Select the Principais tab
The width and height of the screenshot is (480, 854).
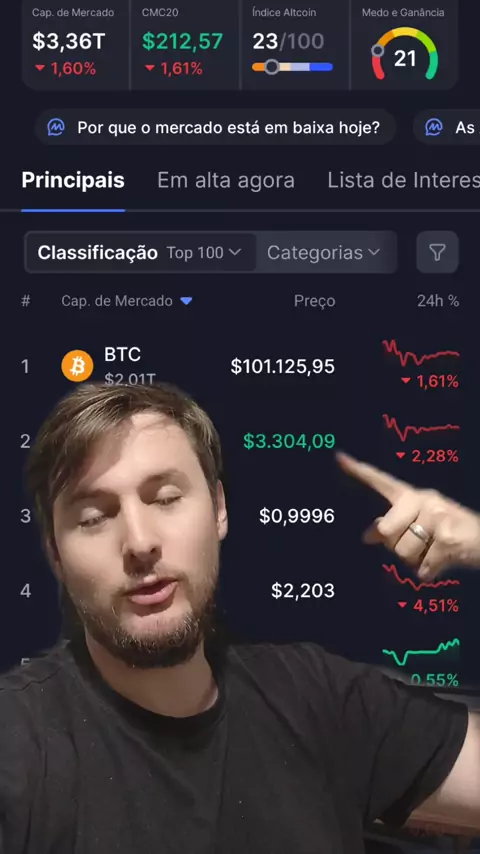pyautogui.click(x=73, y=180)
